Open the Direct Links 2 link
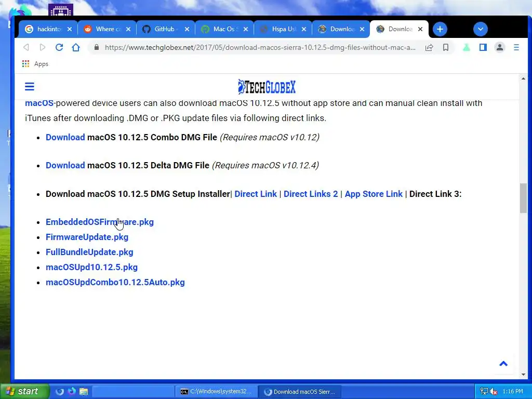Viewport: 532px width, 399px height. click(311, 194)
